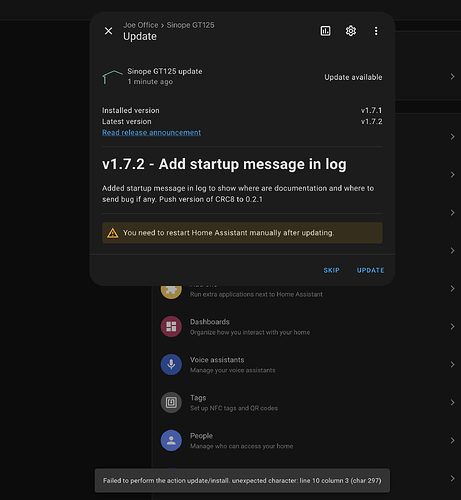Open the Tags NFC icon
This screenshot has height=500, width=461.
pyautogui.click(x=171, y=402)
